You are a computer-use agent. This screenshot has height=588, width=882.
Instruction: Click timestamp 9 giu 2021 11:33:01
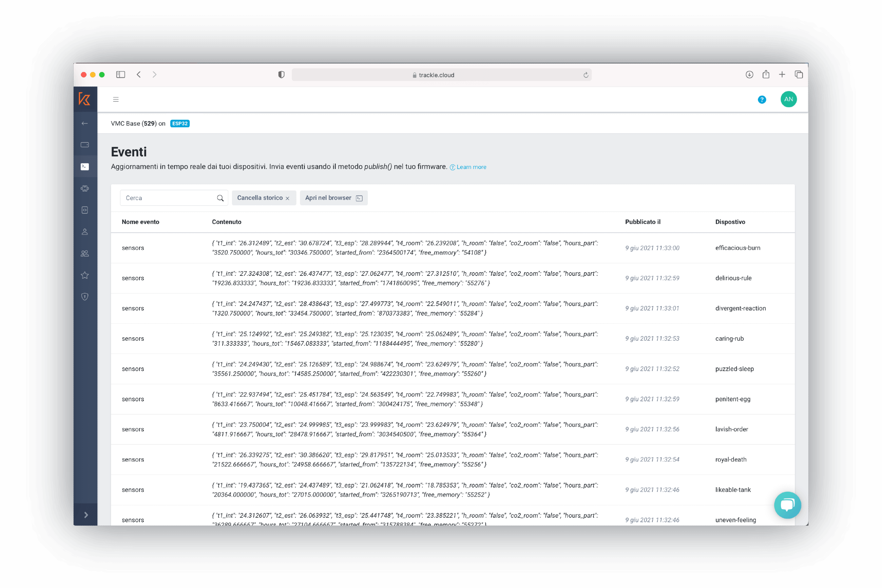(x=652, y=308)
